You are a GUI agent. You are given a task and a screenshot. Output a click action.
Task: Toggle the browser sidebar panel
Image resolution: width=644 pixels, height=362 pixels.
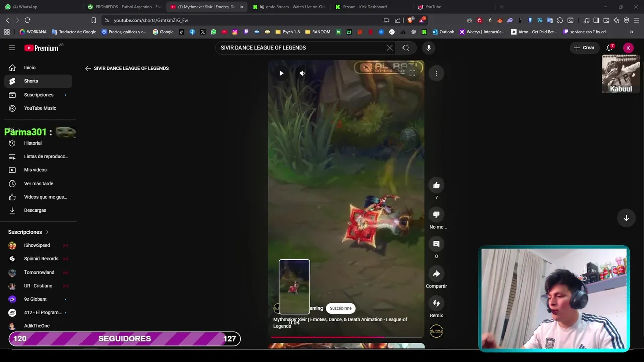596,20
